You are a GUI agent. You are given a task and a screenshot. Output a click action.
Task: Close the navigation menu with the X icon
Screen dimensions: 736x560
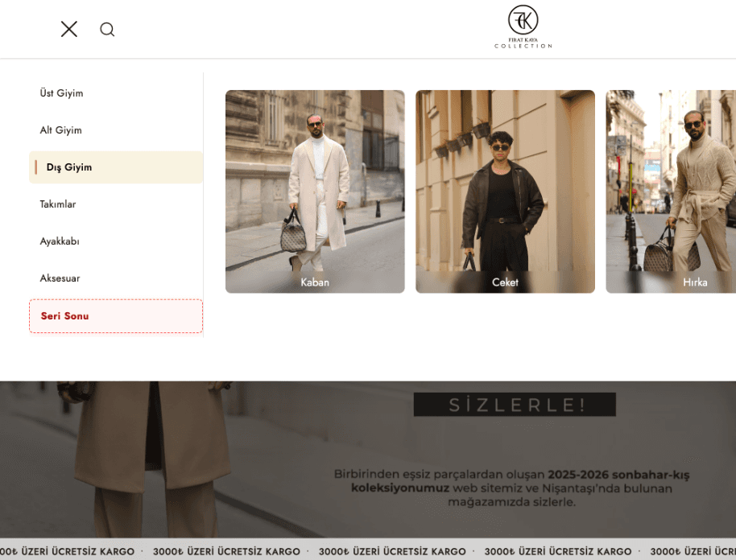pos(69,29)
